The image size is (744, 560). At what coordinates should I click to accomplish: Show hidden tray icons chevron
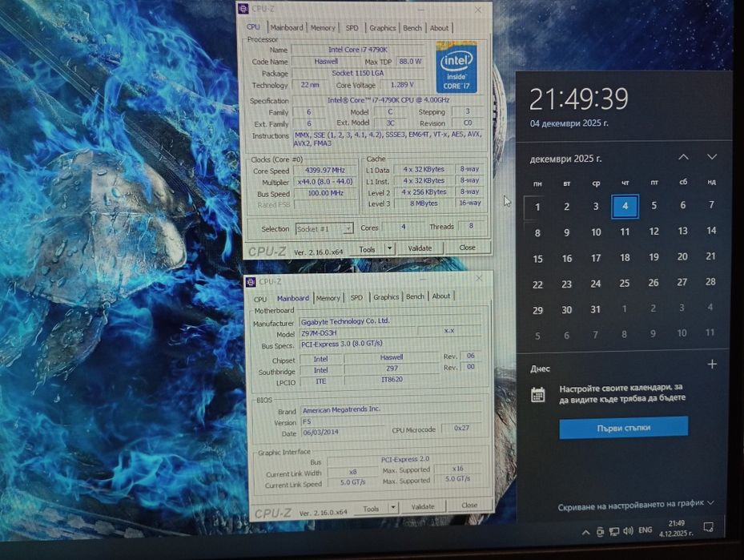(585, 533)
